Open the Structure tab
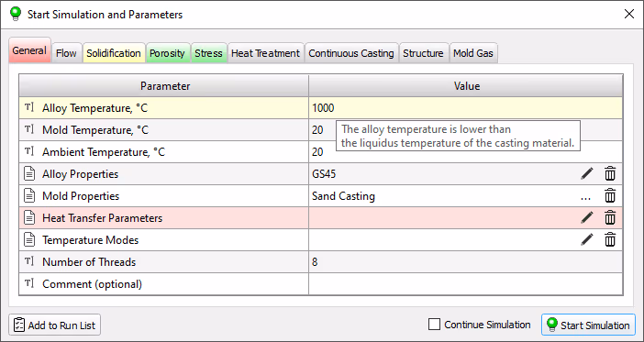 click(424, 53)
